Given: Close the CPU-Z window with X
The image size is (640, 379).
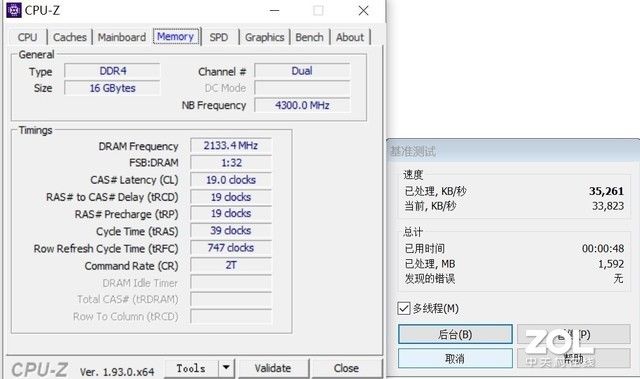Looking at the screenshot, I should coord(363,11).
